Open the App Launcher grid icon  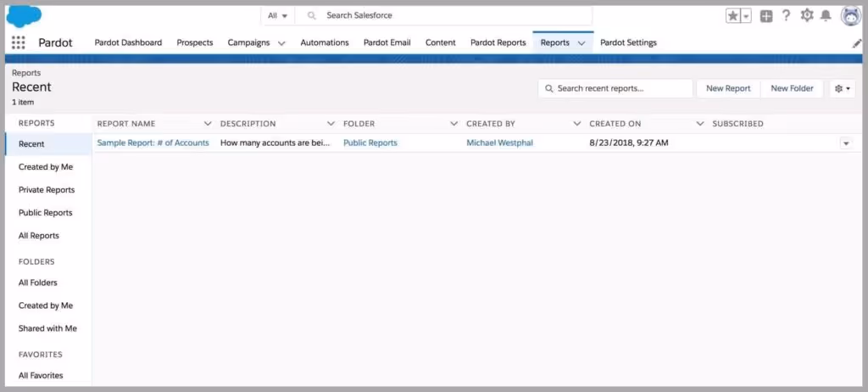19,42
